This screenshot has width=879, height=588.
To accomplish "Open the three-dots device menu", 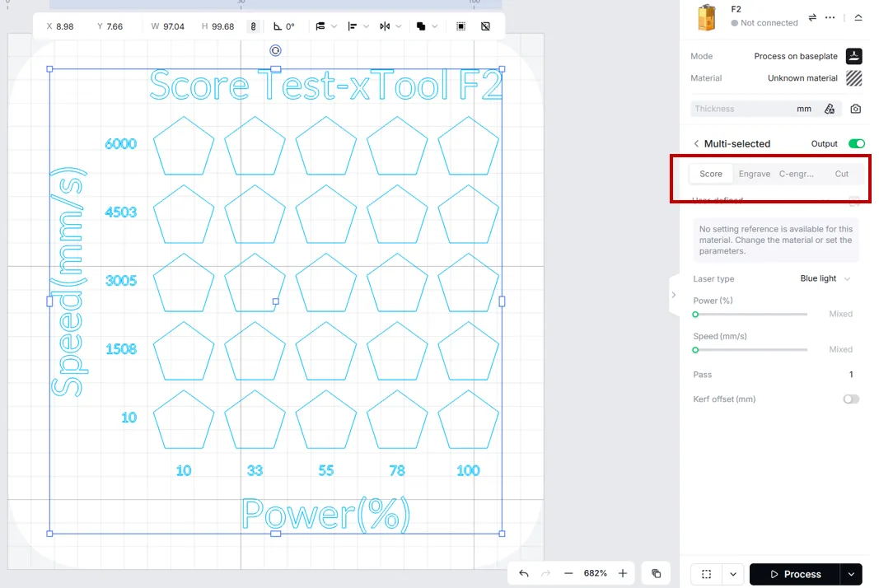I will coord(830,17).
